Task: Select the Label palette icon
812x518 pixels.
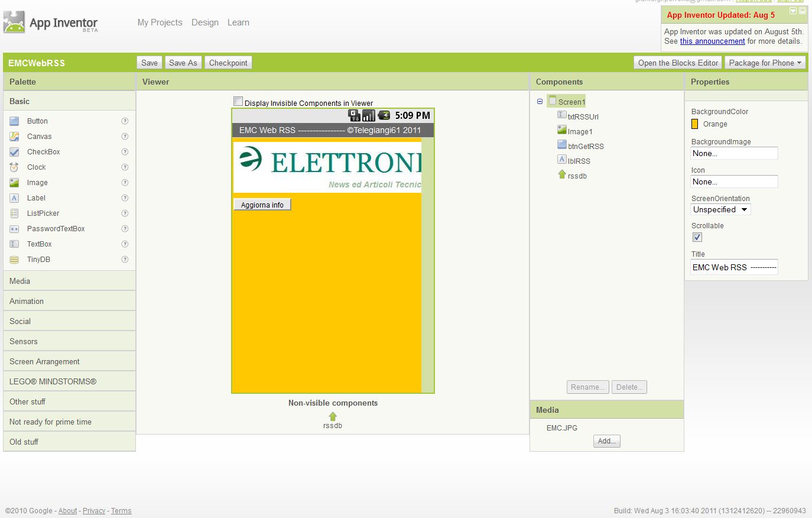Action: tap(14, 198)
